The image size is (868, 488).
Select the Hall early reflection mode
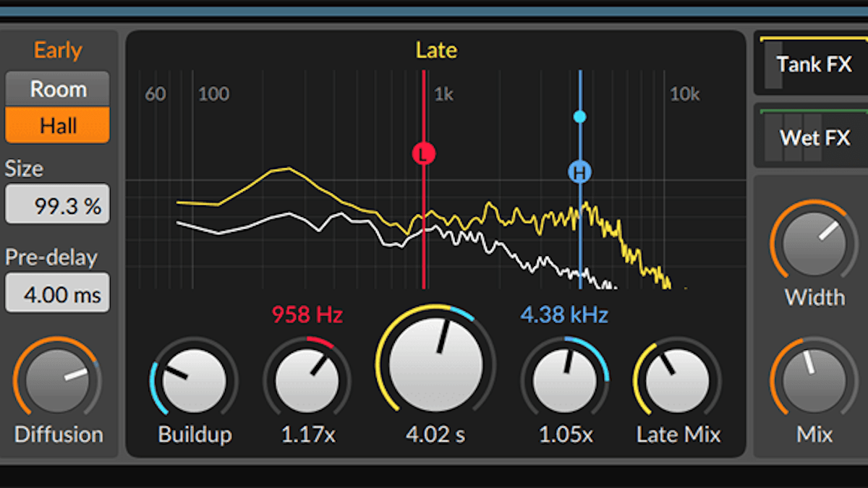pyautogui.click(x=58, y=126)
